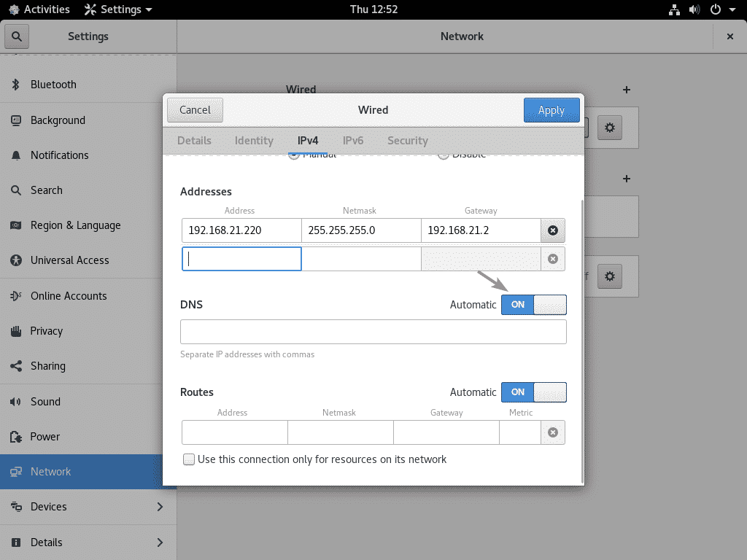This screenshot has width=747, height=560.
Task: Click the Bluetooth icon in sidebar
Action: tap(15, 85)
